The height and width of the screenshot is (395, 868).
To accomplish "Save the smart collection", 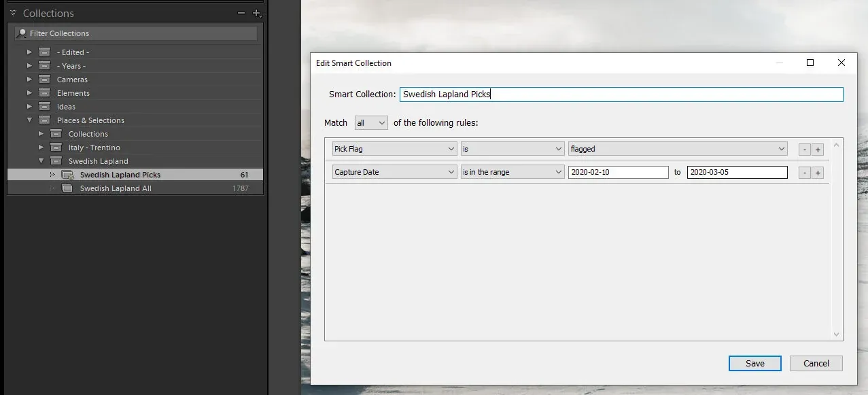I will click(754, 363).
